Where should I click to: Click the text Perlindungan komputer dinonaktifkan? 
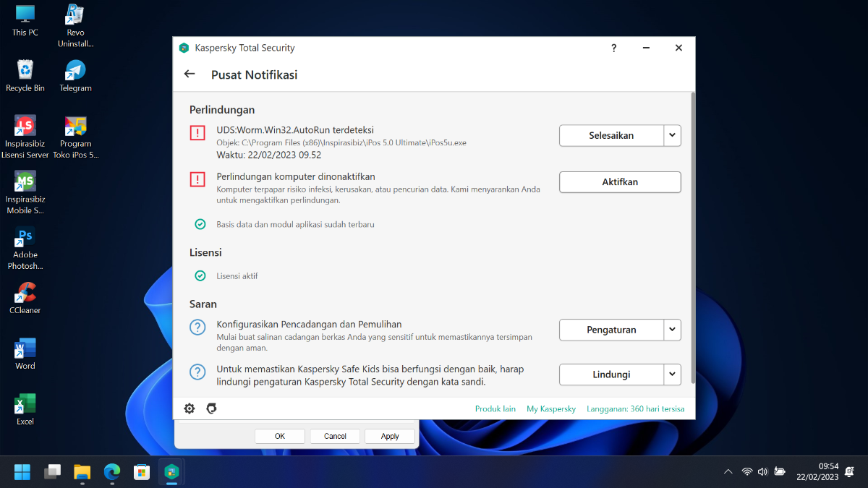tap(296, 176)
